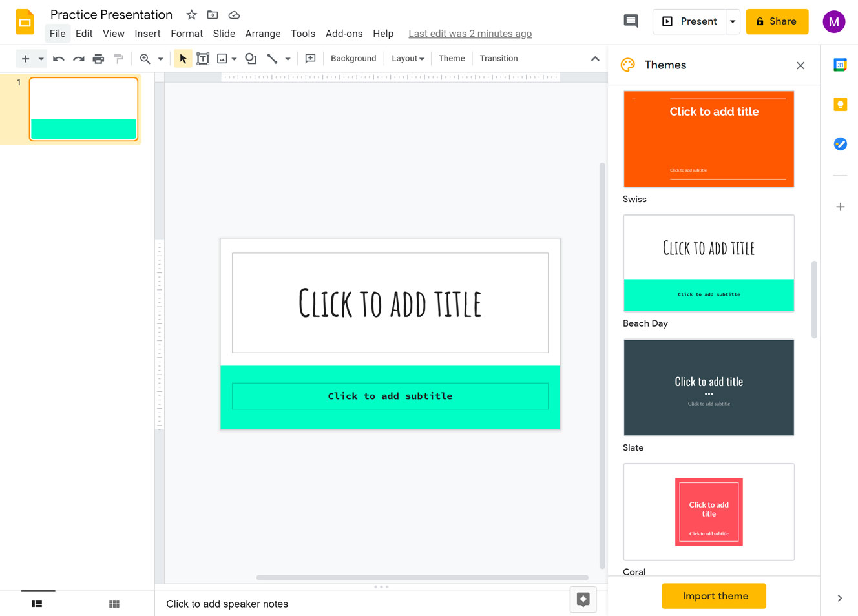Image resolution: width=858 pixels, height=616 pixels.
Task: Click the add comment toolbar icon
Action: tap(310, 59)
